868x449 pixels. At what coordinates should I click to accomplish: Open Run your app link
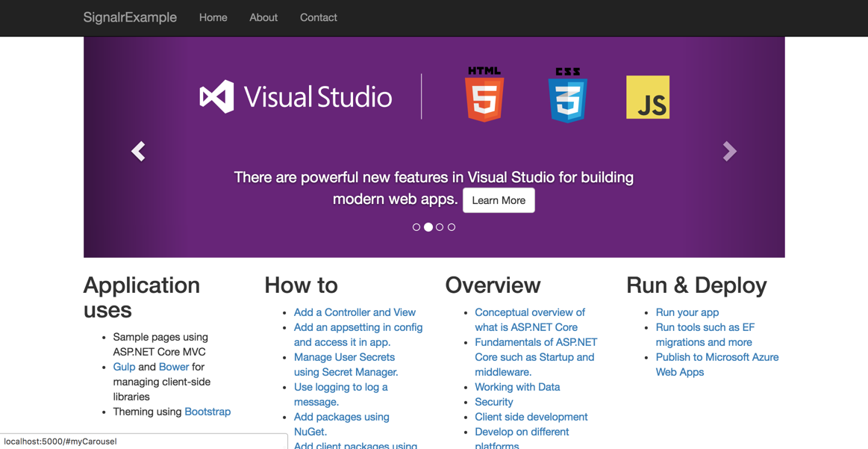coord(687,312)
